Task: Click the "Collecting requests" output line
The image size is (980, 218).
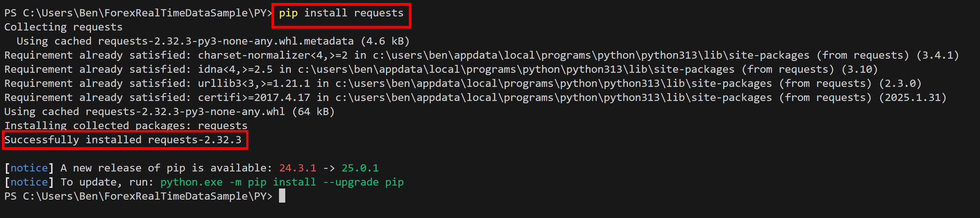Action: pos(63,27)
